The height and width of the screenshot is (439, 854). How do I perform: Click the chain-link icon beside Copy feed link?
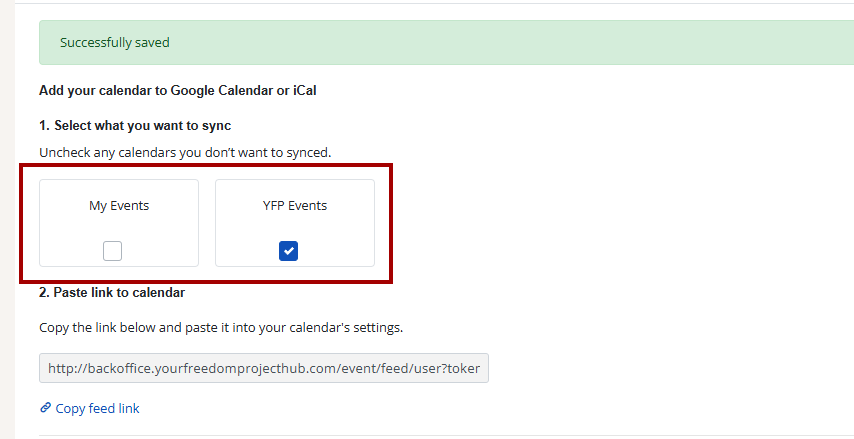45,408
